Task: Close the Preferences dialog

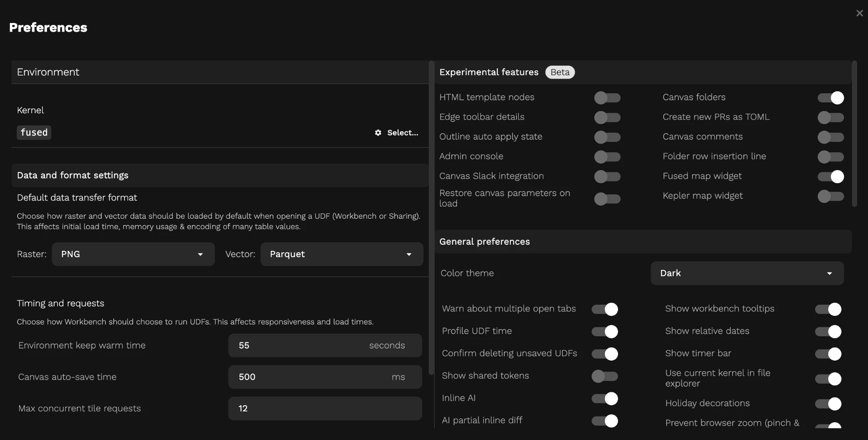Action: (859, 13)
